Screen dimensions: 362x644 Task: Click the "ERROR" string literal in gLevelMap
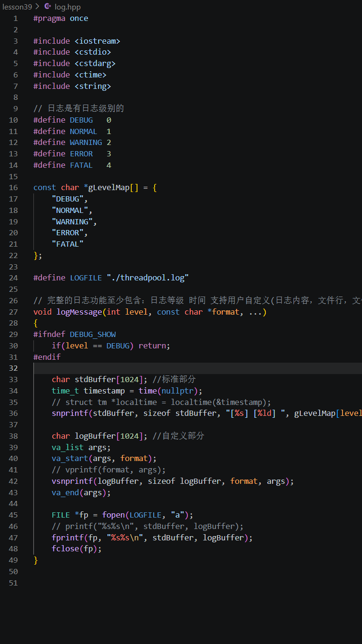pyautogui.click(x=68, y=233)
